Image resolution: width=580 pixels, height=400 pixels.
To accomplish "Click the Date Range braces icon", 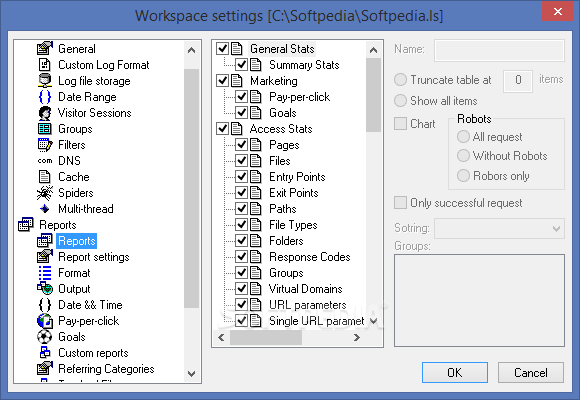I will [45, 97].
